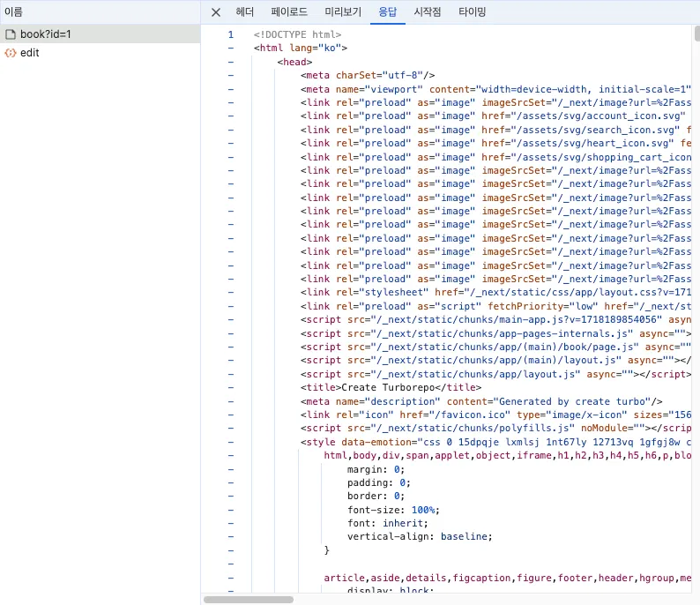Close the request details panel
Image resolution: width=700 pixels, height=605 pixels.
pos(216,12)
